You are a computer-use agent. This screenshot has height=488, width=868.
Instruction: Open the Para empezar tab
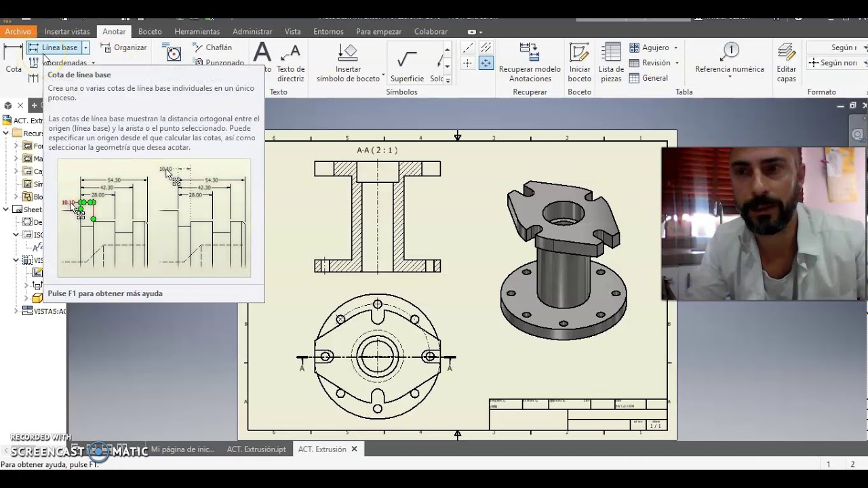[378, 31]
